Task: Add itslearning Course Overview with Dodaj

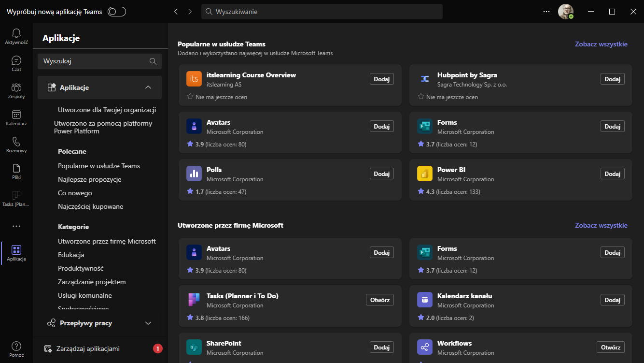Action: tap(382, 79)
